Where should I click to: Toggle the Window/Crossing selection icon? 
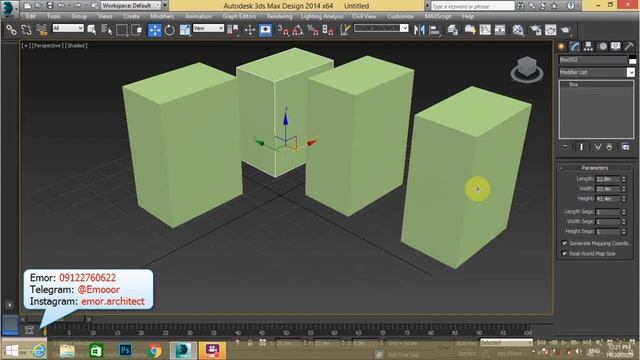pos(137,30)
